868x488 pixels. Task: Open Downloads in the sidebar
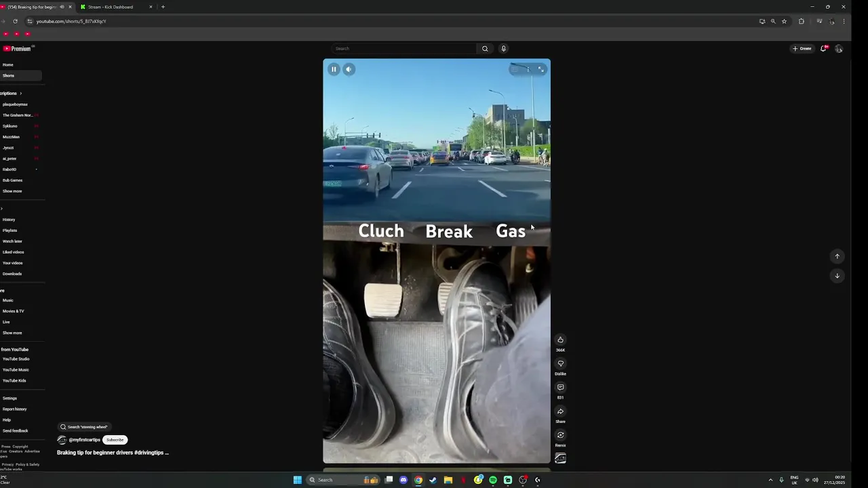coord(12,274)
